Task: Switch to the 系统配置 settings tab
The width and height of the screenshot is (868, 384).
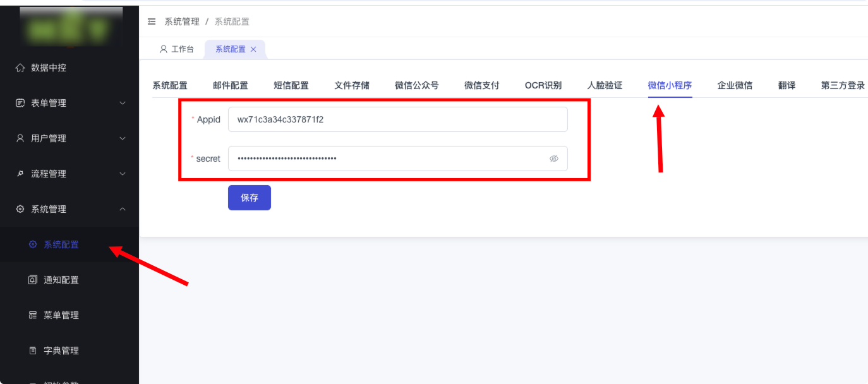Action: point(170,85)
